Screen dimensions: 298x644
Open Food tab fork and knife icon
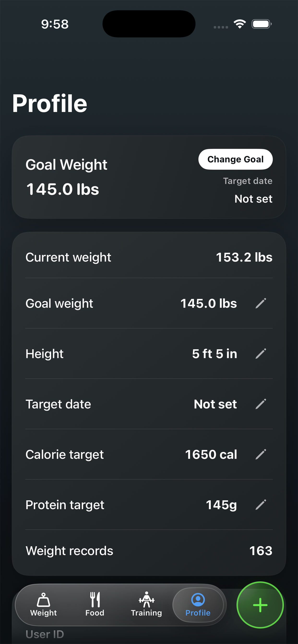click(95, 599)
